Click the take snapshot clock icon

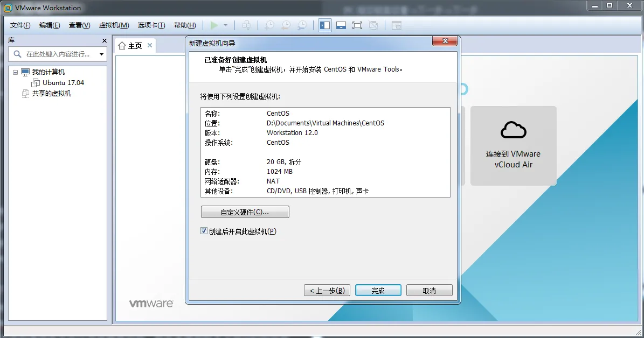pyautogui.click(x=269, y=25)
